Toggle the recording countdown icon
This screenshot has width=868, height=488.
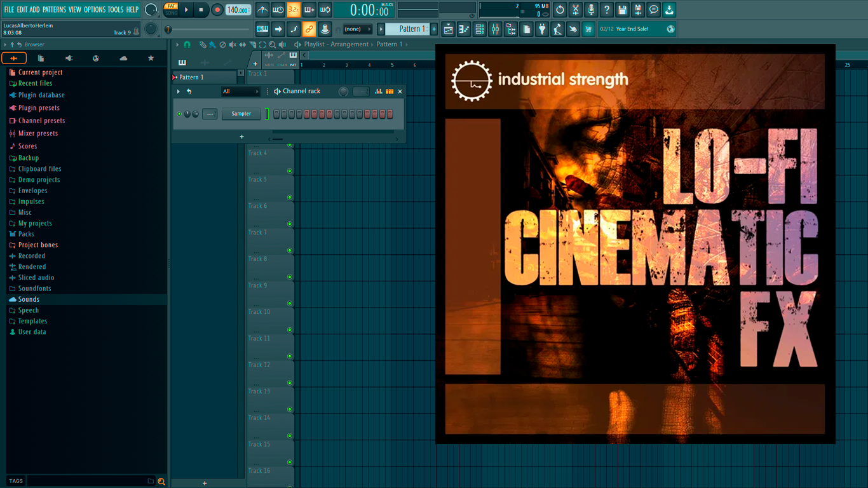[294, 10]
